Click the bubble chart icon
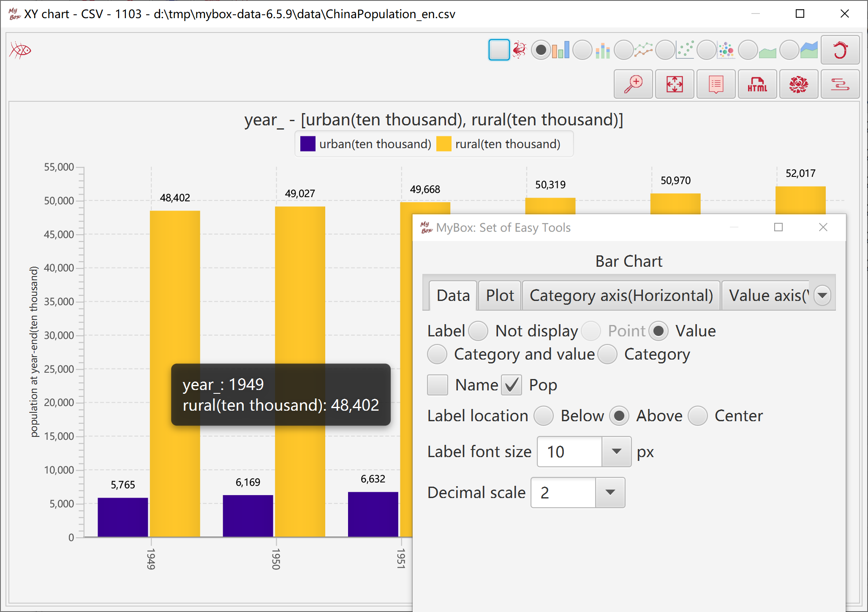The width and height of the screenshot is (868, 612). pyautogui.click(x=726, y=50)
